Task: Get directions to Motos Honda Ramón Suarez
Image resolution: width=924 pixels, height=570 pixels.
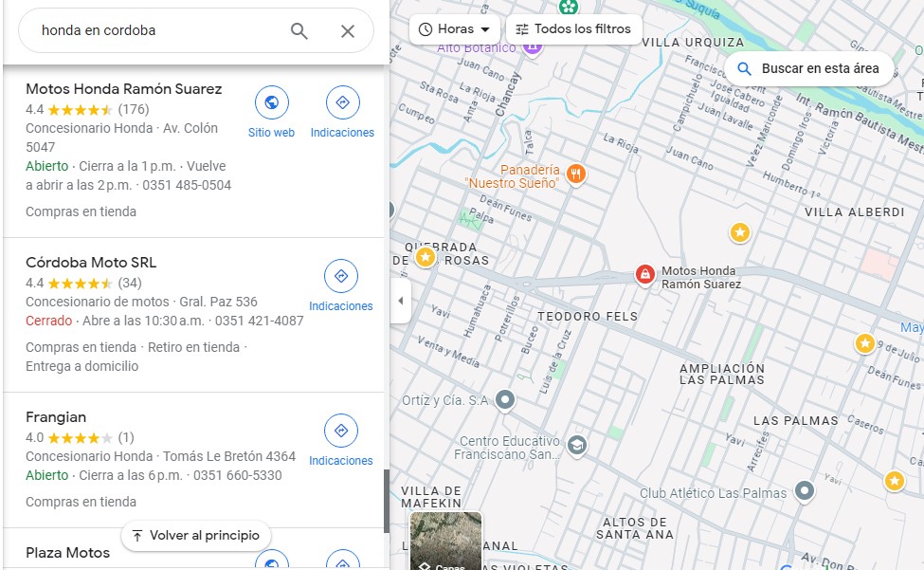Action: pos(342,102)
